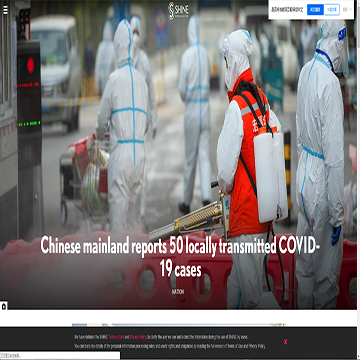
Task: Open the pink Terms of Use link
Action: coord(116,337)
